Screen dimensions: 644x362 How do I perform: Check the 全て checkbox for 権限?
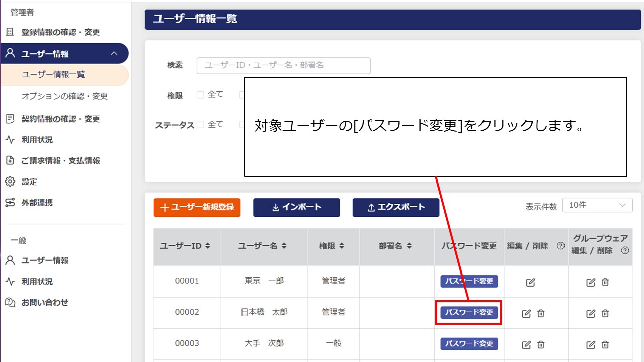(x=200, y=95)
